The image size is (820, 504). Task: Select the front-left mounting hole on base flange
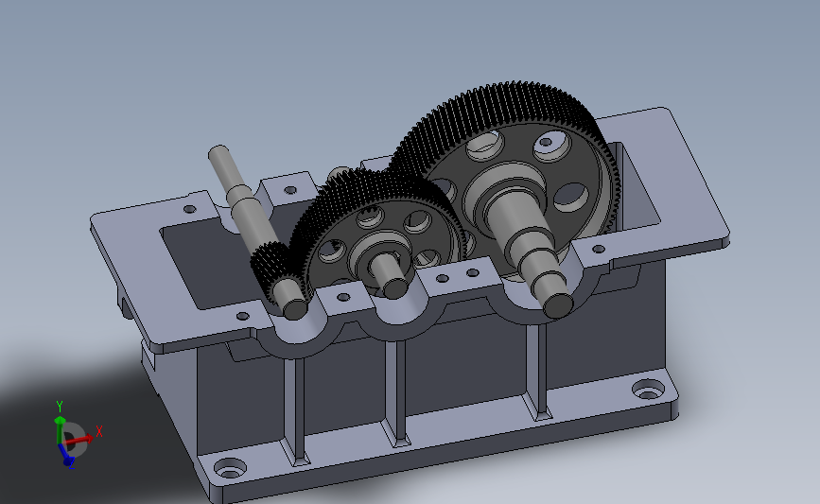(x=230, y=467)
